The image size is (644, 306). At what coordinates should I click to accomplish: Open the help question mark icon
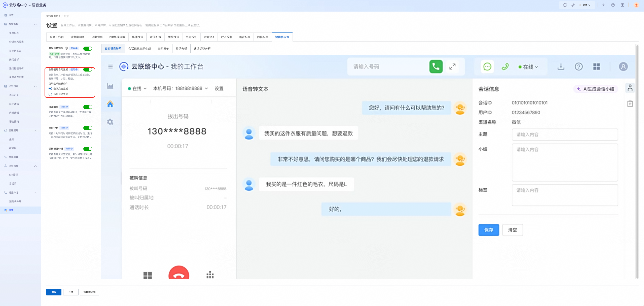tap(613, 5)
